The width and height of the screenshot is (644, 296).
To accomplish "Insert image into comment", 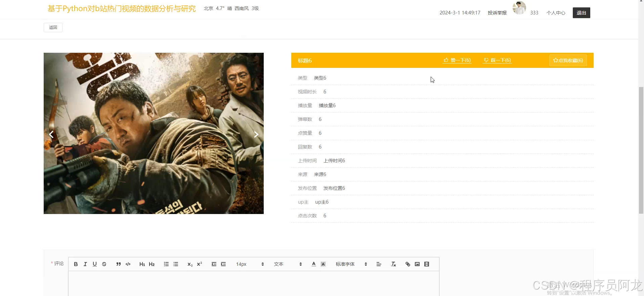I will (417, 264).
